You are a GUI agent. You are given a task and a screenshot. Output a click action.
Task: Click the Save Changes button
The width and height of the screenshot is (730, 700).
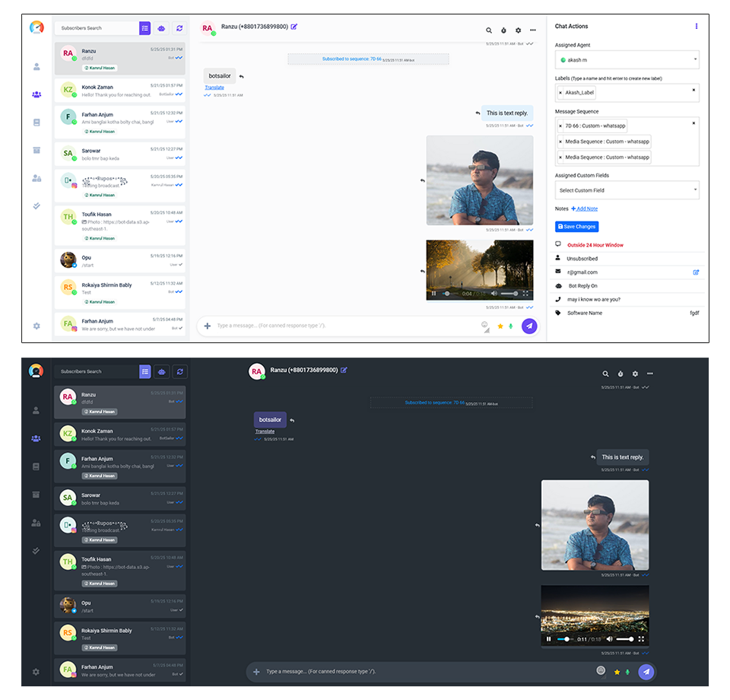coord(576,226)
